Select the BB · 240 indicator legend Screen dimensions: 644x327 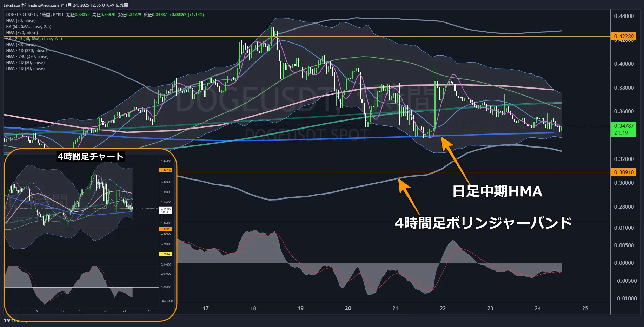coord(34,39)
